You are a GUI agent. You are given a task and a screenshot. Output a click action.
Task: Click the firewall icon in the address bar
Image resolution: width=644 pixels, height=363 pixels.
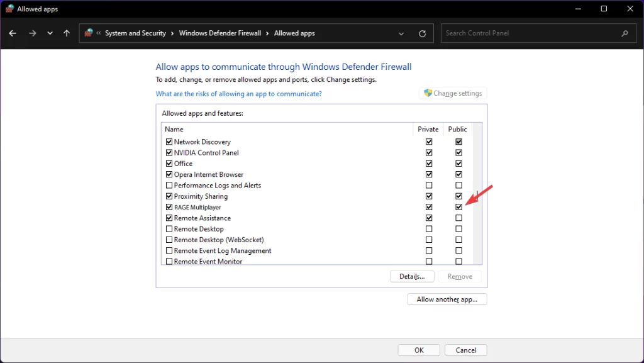pos(88,33)
